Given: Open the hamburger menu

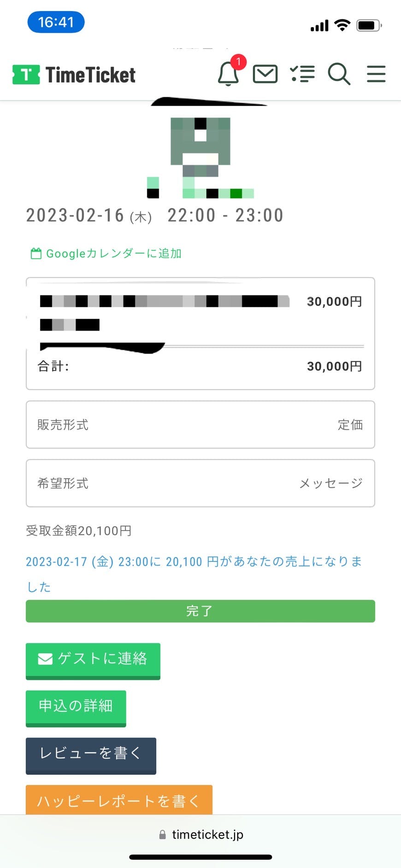Looking at the screenshot, I should point(376,74).
